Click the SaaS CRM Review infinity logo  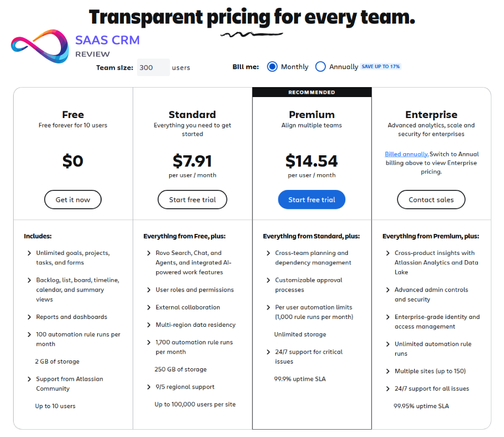pos(40,47)
